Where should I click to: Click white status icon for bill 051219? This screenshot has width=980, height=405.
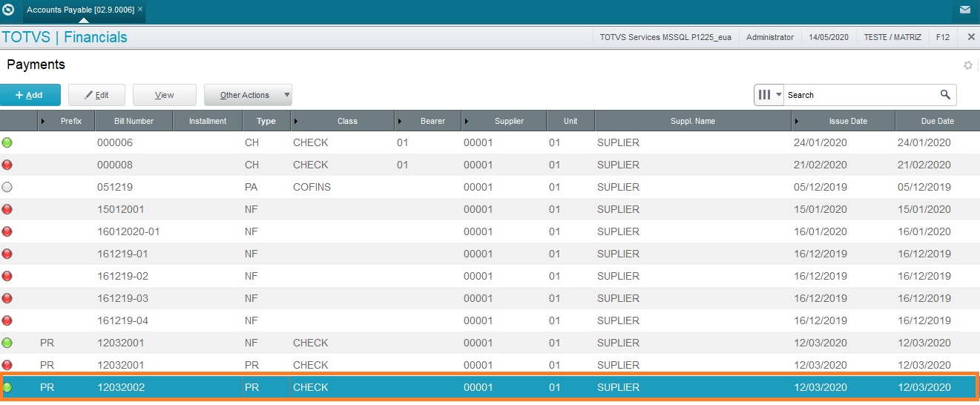(x=7, y=187)
